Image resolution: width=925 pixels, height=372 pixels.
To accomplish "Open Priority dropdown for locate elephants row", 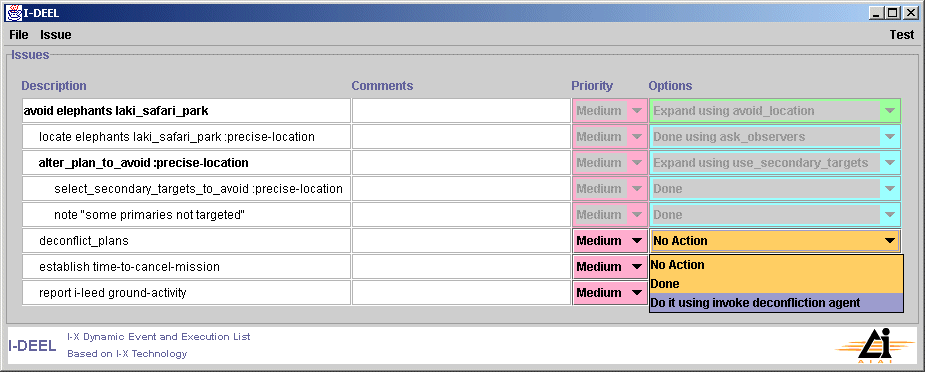I will (x=609, y=137).
